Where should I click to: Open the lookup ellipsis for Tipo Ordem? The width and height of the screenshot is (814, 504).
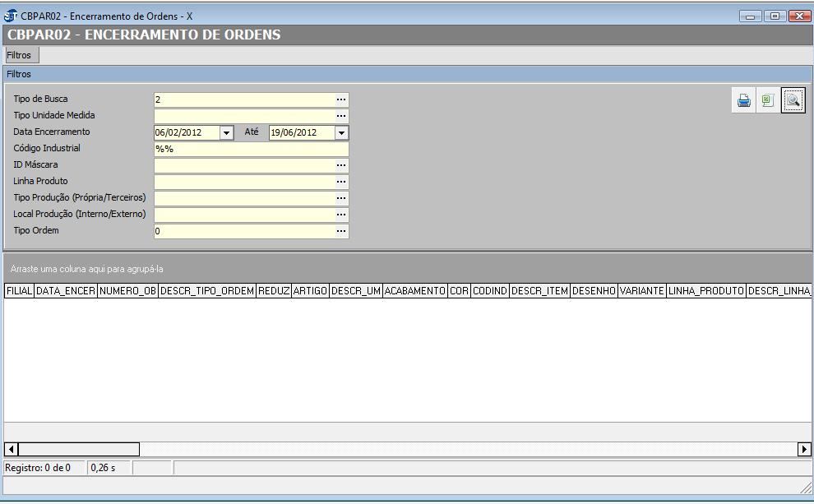(x=341, y=231)
